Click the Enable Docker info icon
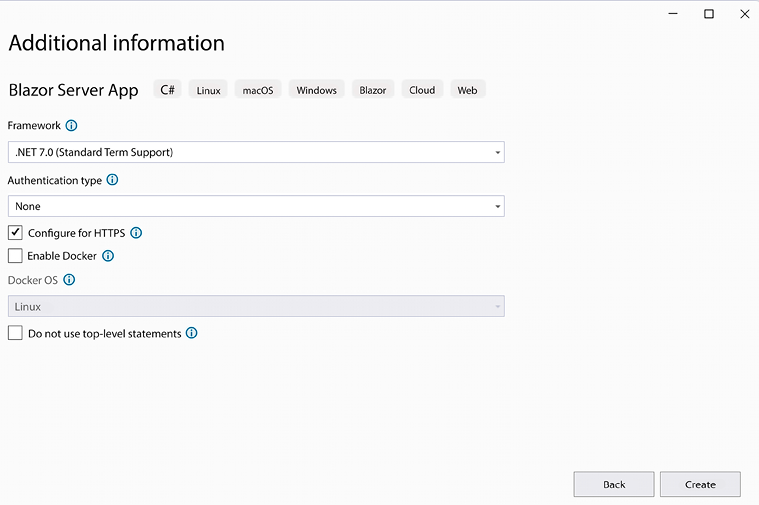Viewport: 759px width, 505px height. coord(108,256)
